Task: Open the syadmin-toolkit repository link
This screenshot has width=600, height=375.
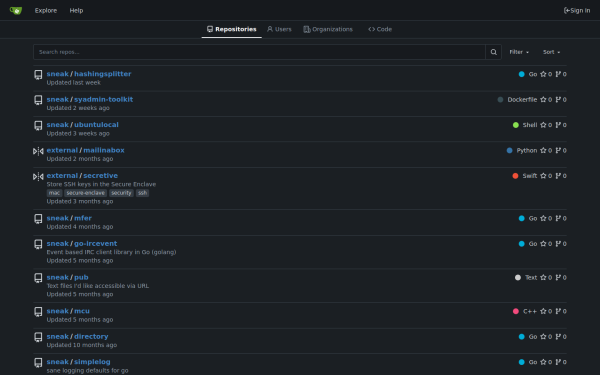Action: pos(104,99)
